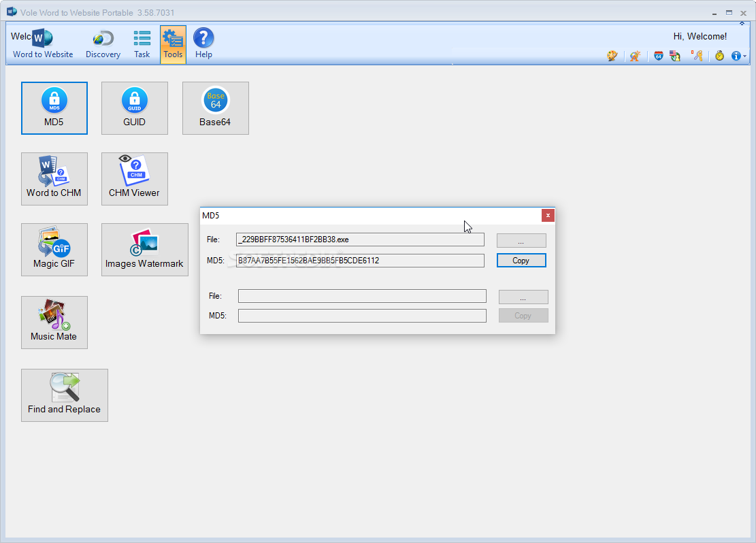
Task: Browse for first file with ... button
Action: [521, 241]
